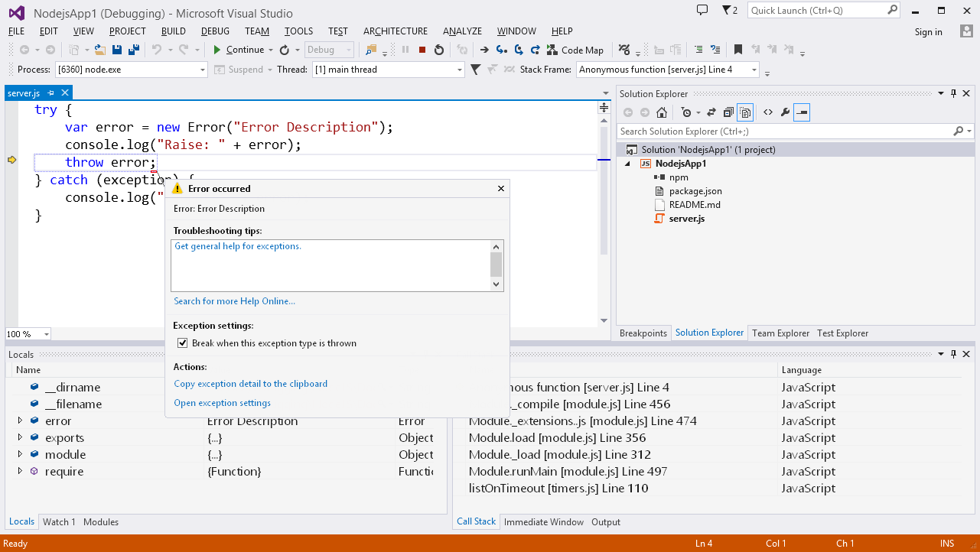980x552 pixels.
Task: Click the Step Into icon
Action: point(501,50)
